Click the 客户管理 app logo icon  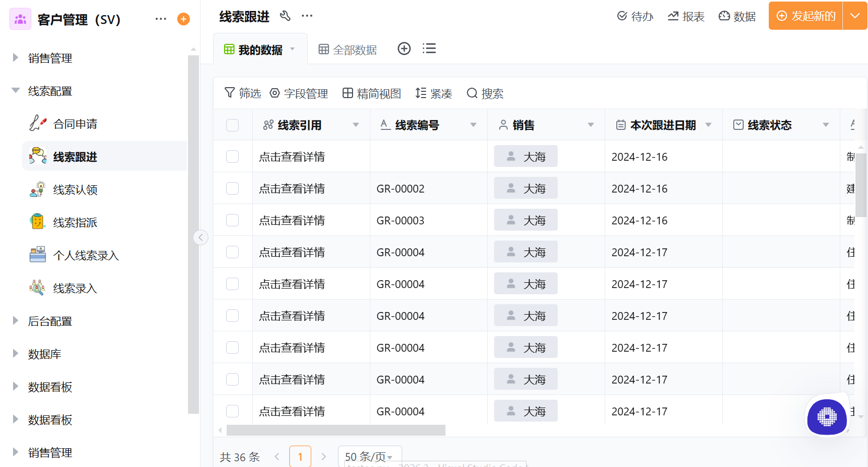pyautogui.click(x=20, y=19)
